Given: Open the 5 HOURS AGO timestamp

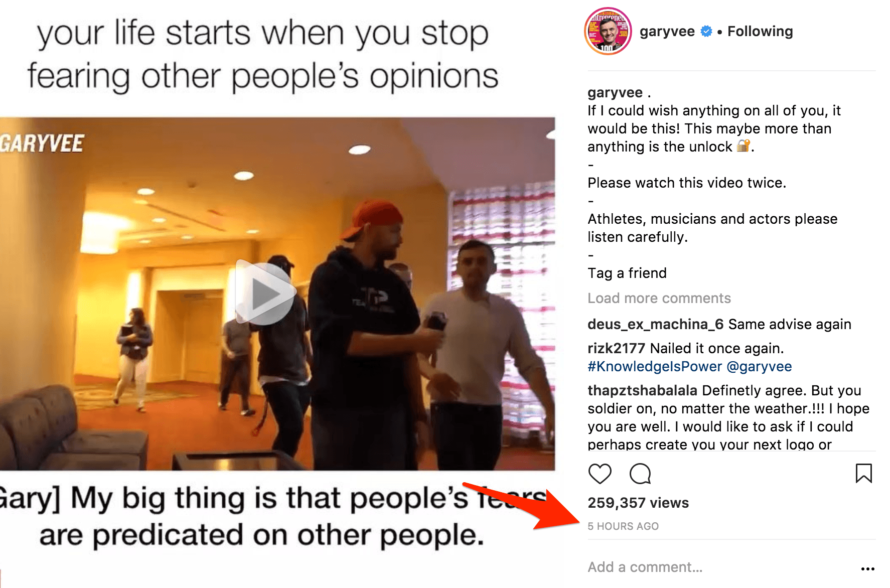Looking at the screenshot, I should (x=623, y=526).
